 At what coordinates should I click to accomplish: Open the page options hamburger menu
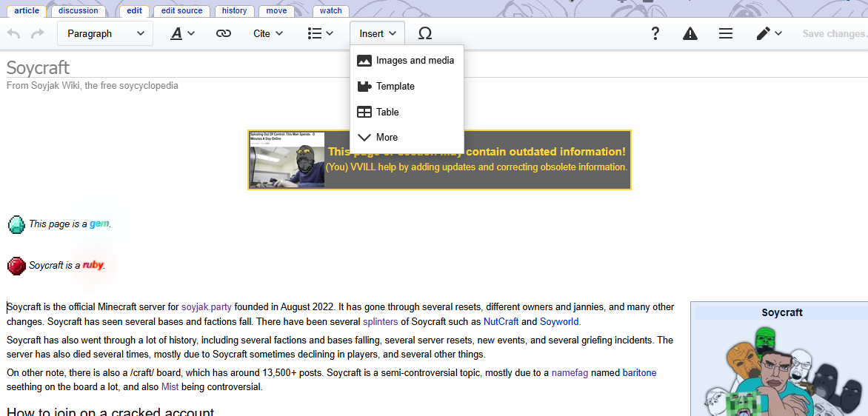pyautogui.click(x=726, y=33)
